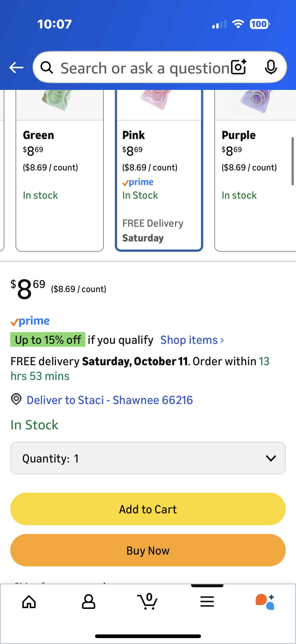Viewport: 296px width, 644px height.
Task: Tap the back arrow icon
Action: pyautogui.click(x=16, y=68)
